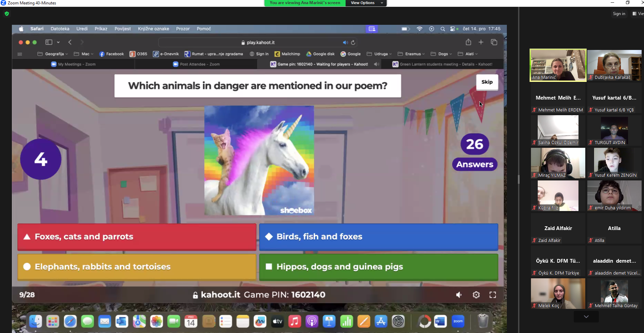Open the Safari menu in menu bar

[37, 29]
